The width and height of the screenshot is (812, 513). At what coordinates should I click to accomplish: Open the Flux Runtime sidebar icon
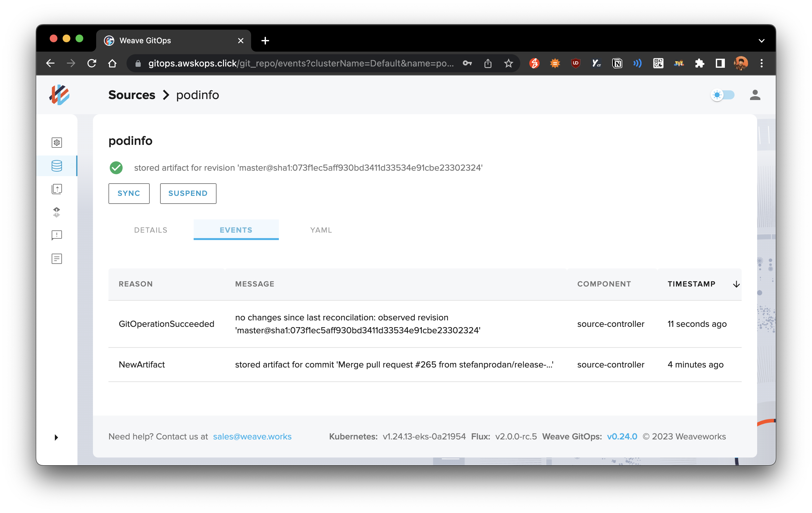[57, 212]
